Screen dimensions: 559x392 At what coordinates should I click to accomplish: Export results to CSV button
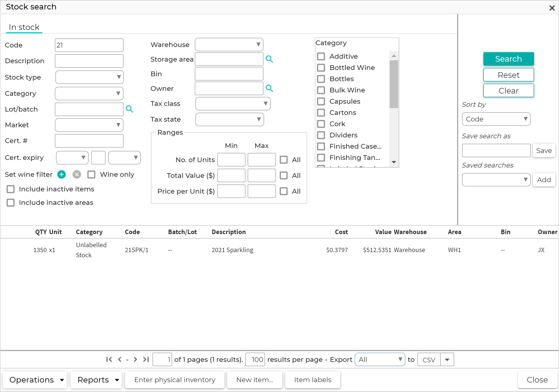(x=429, y=359)
